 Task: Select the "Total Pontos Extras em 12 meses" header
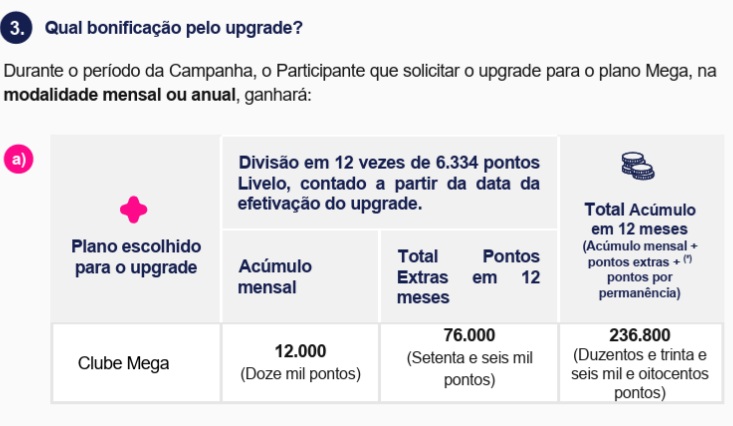[468, 277]
